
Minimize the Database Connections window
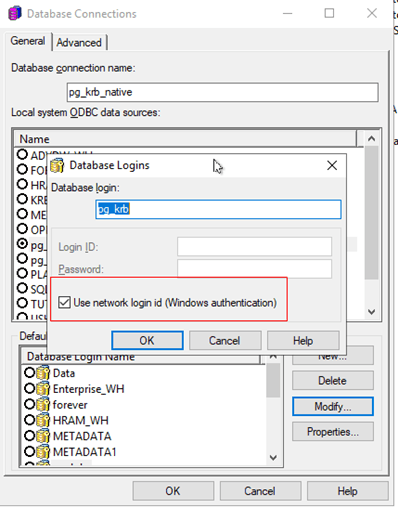[287, 13]
